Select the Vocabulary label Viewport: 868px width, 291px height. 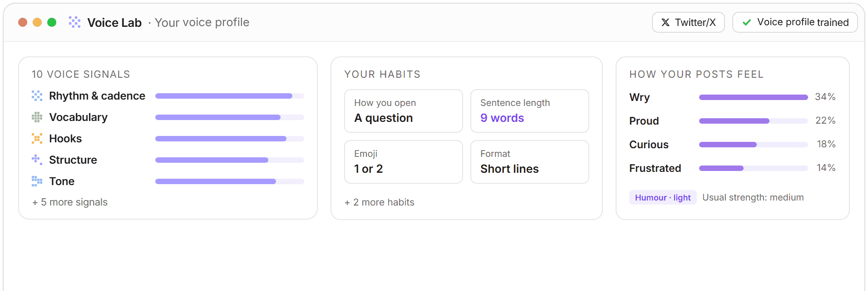(79, 117)
